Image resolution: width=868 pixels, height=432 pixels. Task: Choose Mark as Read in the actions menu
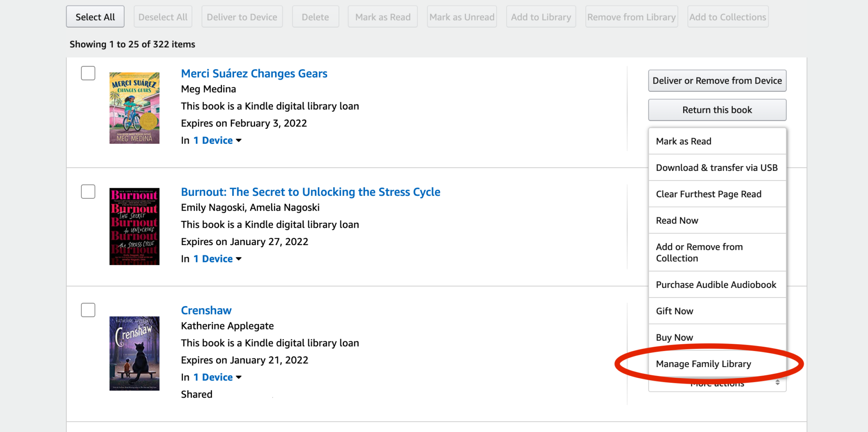pos(717,141)
